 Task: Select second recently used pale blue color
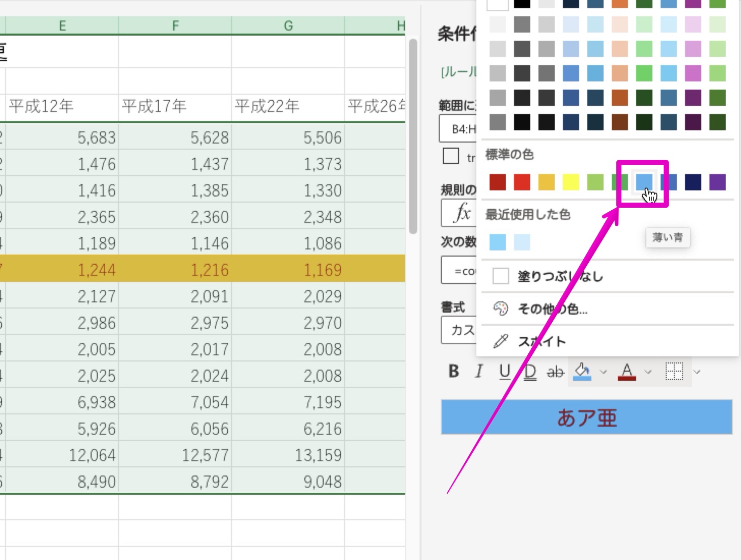(x=522, y=242)
